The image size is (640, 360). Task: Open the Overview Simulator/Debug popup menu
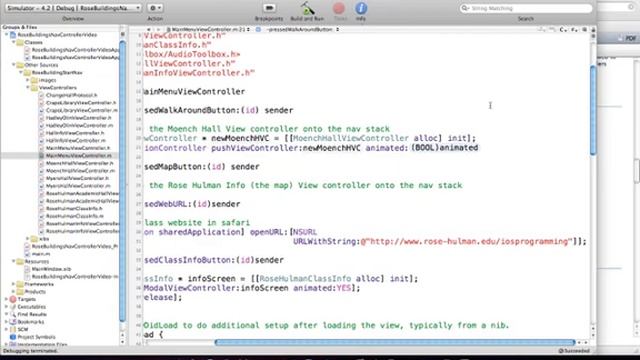[x=73, y=8]
